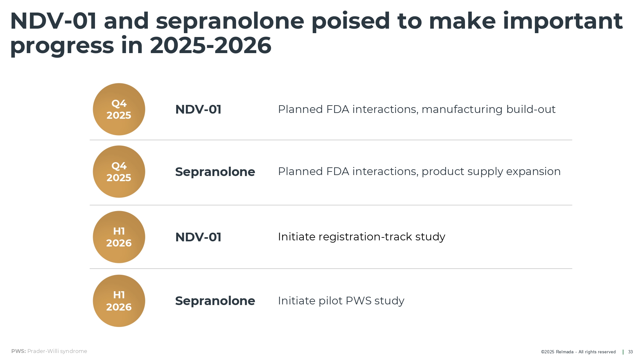Click the "Initiate registration-track study" text
Screen dimensions: 644x362
point(361,237)
